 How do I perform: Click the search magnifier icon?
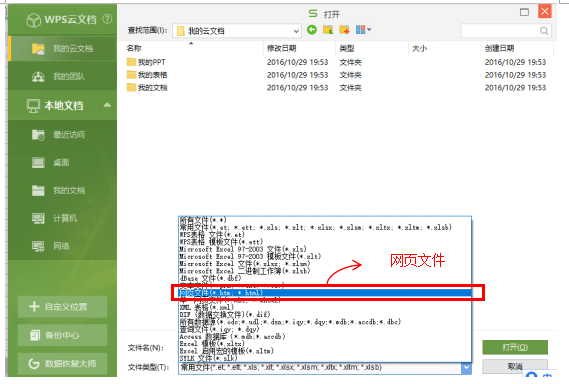coord(544,31)
